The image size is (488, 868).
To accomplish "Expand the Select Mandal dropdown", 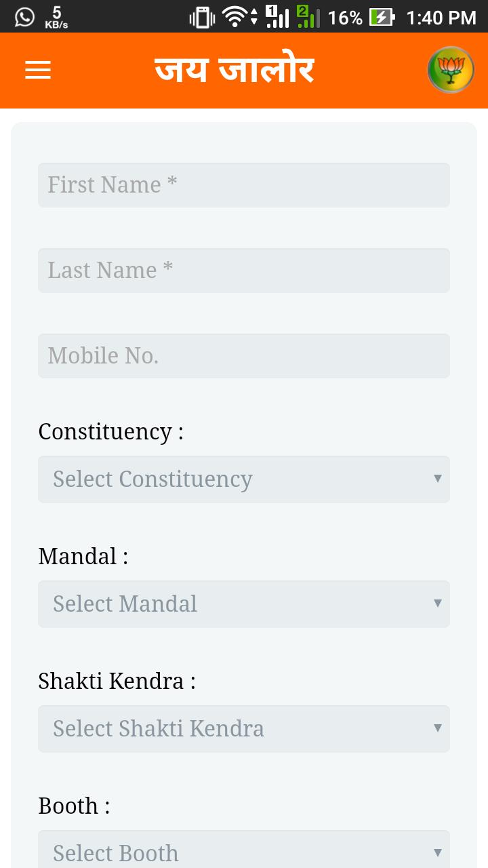I will point(244,604).
